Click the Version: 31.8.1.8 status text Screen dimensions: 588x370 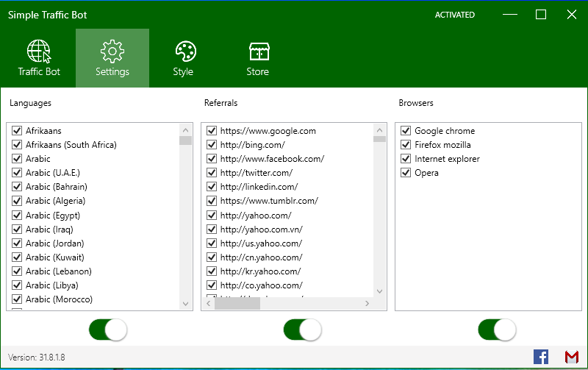click(36, 357)
